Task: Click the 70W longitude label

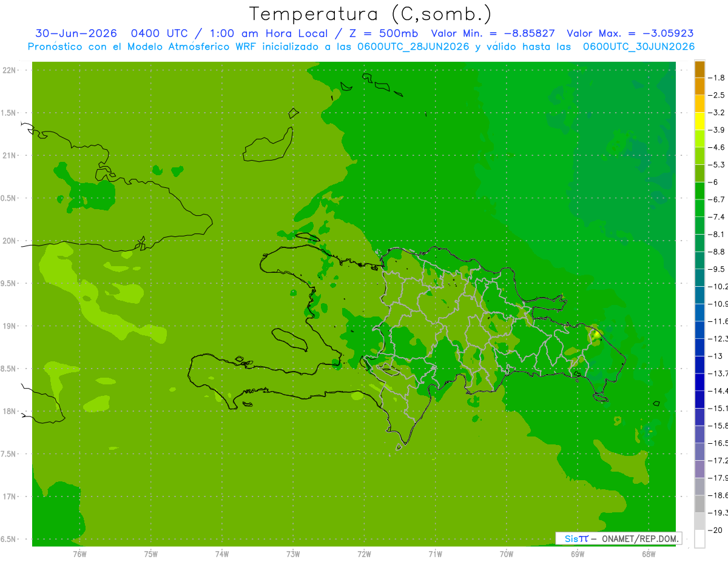Action: click(507, 554)
